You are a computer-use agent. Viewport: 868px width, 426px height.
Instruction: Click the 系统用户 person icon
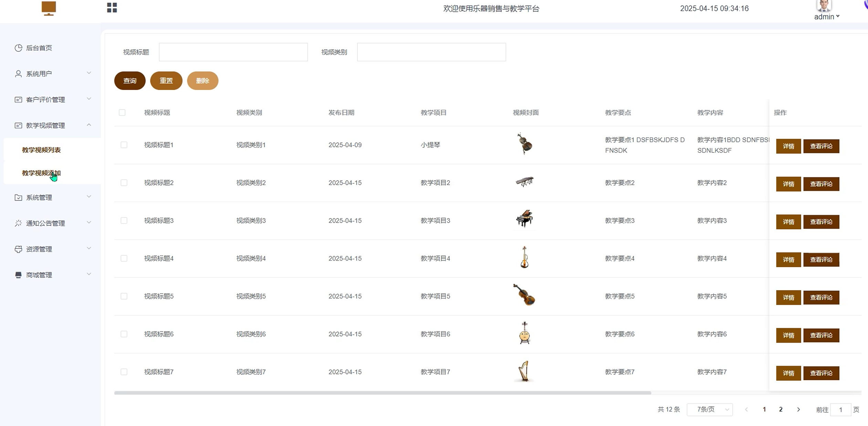click(x=18, y=74)
